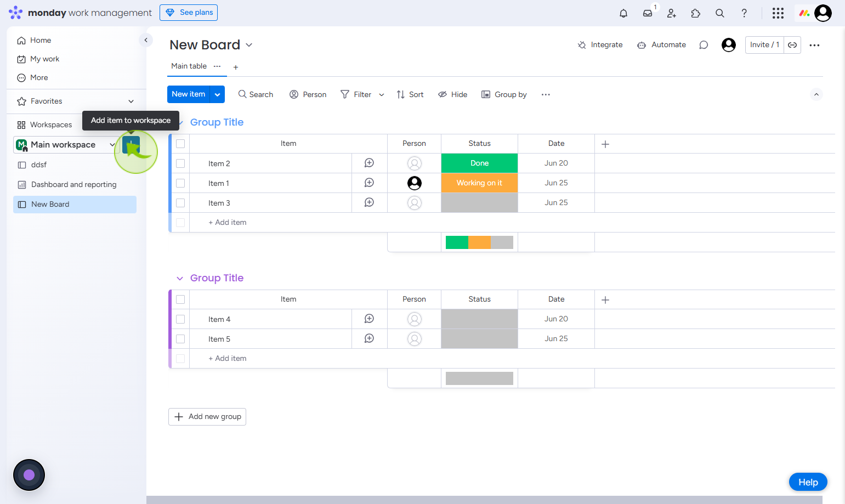Open the inbox tray icon

tap(648, 13)
